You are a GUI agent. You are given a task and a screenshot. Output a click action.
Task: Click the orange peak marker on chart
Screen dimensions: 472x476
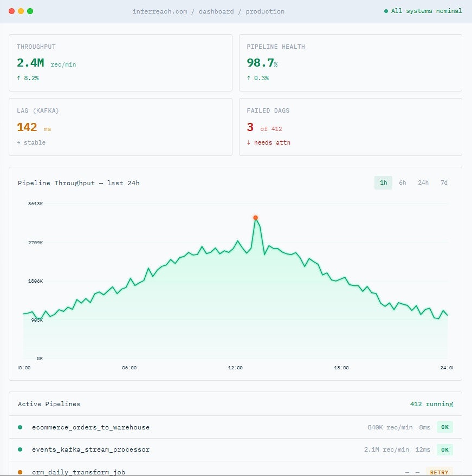coord(255,218)
